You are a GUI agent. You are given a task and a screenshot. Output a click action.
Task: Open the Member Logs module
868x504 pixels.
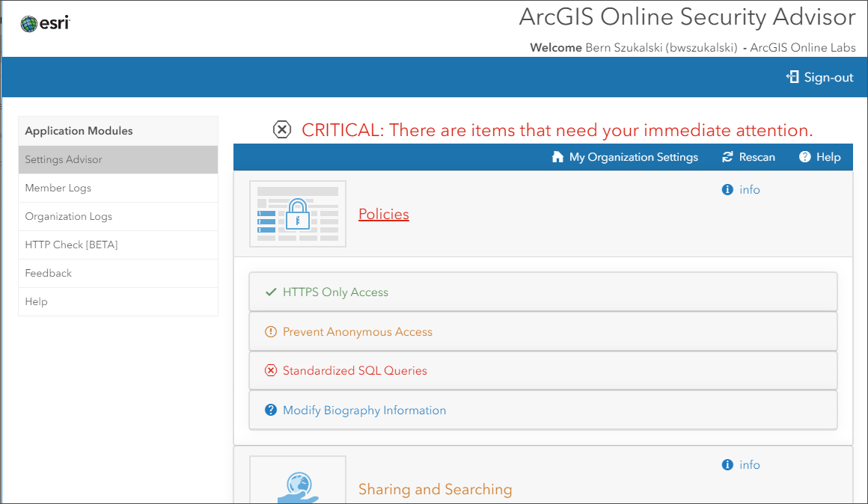118,188
